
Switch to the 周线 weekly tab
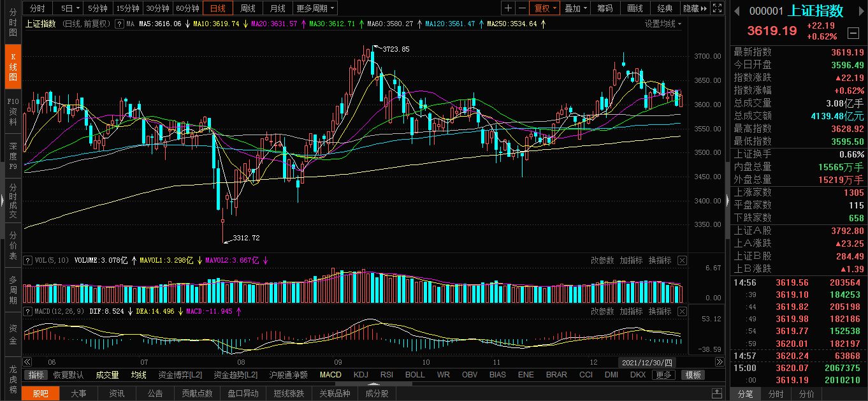pos(247,8)
